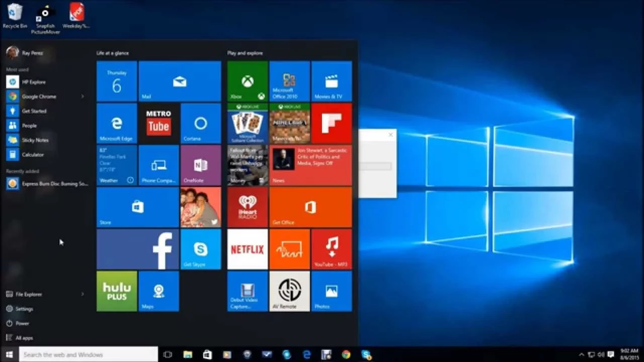Open Skype icon on taskbar
This screenshot has width=644, height=362.
tap(366, 354)
